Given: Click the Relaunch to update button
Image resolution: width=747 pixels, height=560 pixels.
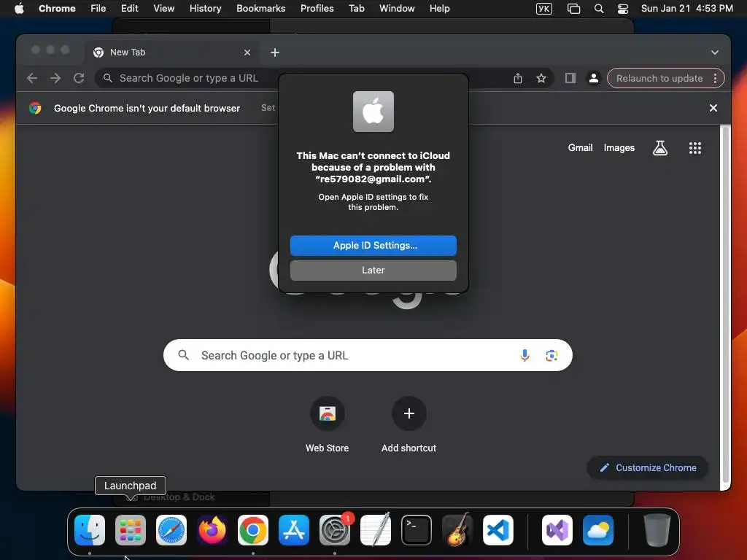Looking at the screenshot, I should [x=659, y=78].
